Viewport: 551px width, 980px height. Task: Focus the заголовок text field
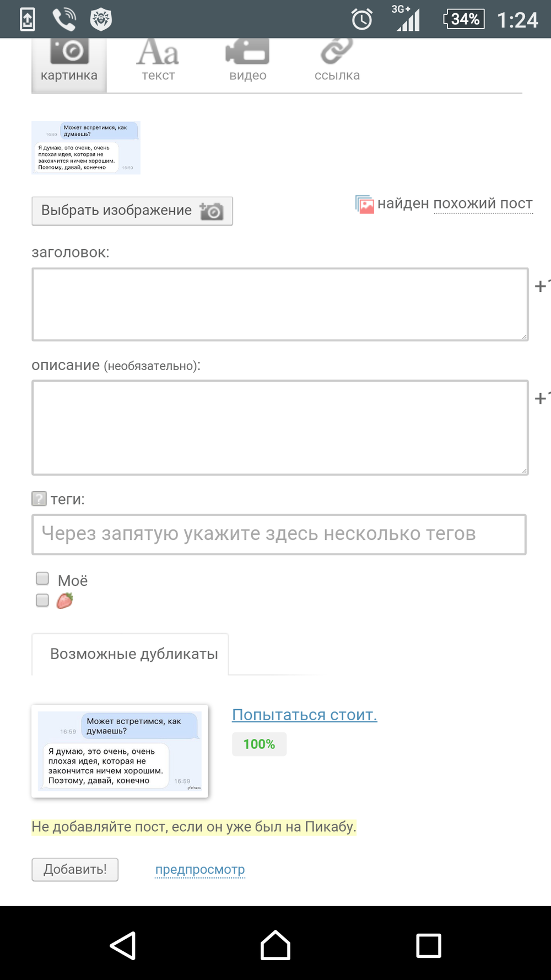point(280,304)
